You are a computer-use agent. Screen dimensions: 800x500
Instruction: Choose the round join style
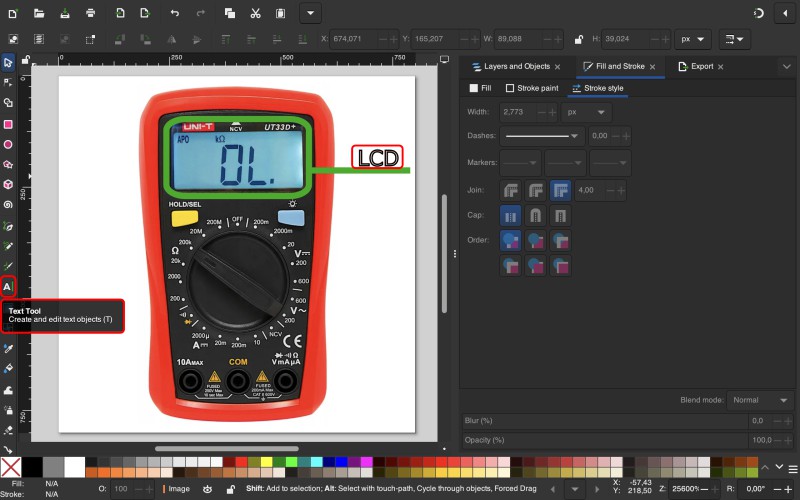pos(535,189)
